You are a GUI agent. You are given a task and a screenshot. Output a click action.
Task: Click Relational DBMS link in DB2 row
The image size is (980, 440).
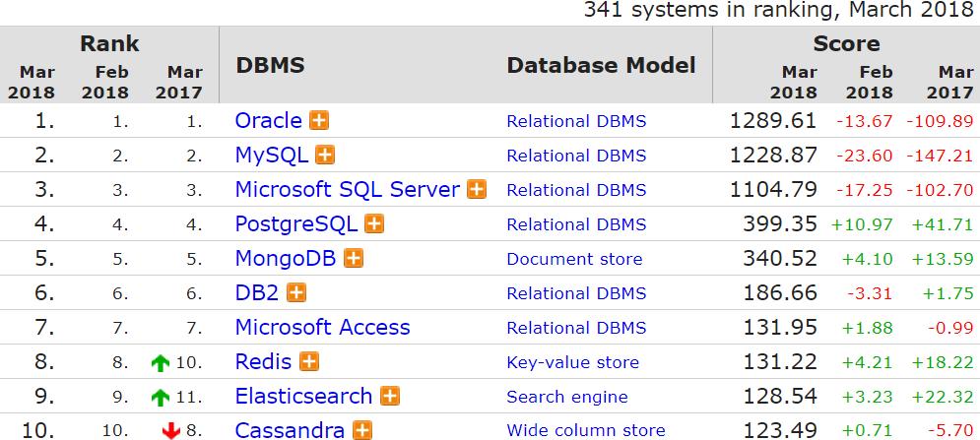(x=576, y=293)
